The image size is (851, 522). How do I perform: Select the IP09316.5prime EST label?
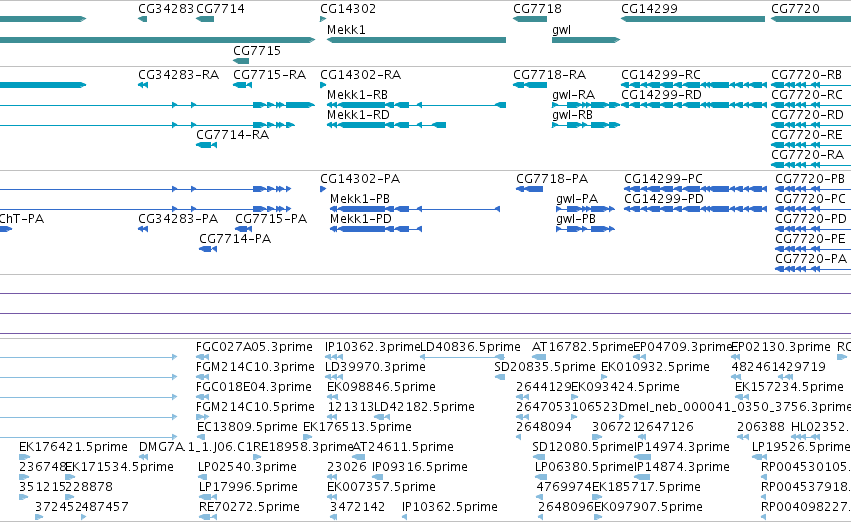point(420,467)
